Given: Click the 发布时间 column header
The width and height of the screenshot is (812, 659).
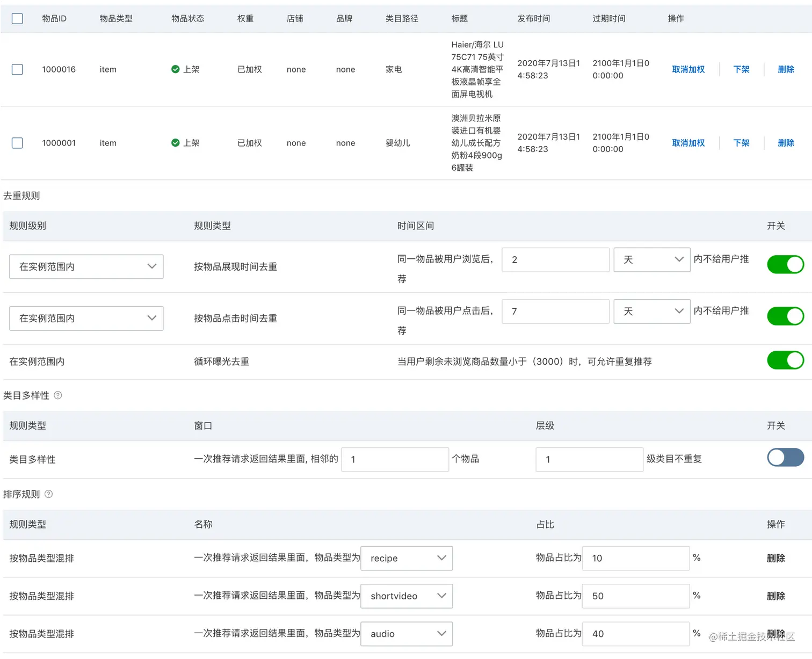Looking at the screenshot, I should 533,18.
